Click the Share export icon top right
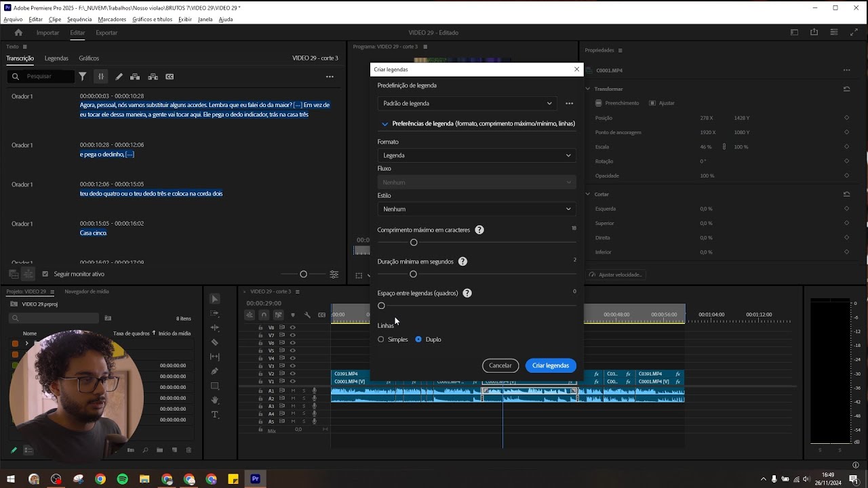The width and height of the screenshot is (868, 488). 814,33
